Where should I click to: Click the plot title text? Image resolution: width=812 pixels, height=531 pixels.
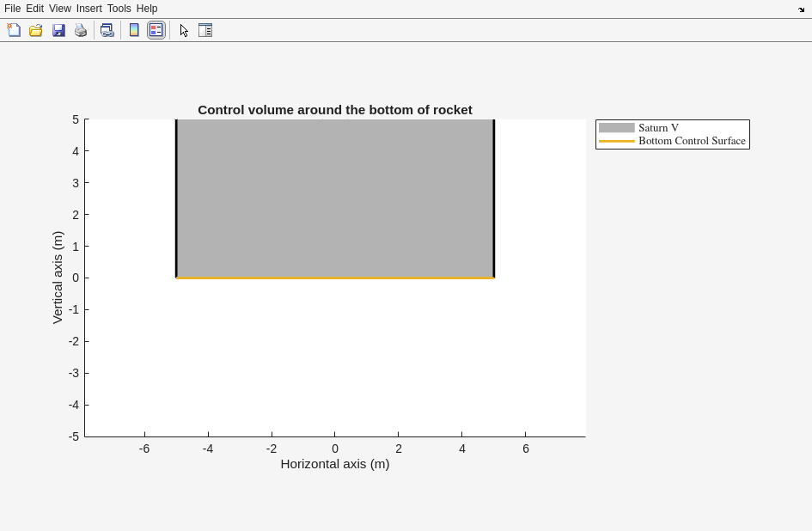tap(334, 110)
